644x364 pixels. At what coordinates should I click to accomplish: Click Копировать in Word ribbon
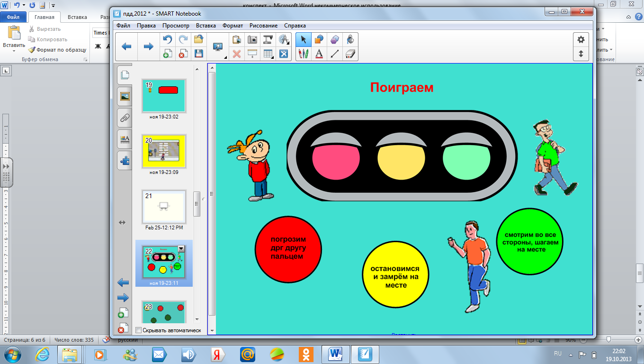(x=48, y=39)
